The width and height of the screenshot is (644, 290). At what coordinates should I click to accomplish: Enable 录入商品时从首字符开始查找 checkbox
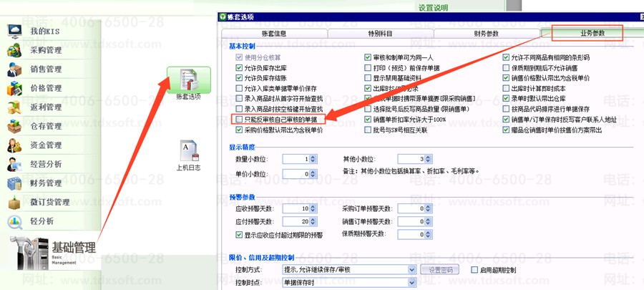(239, 99)
